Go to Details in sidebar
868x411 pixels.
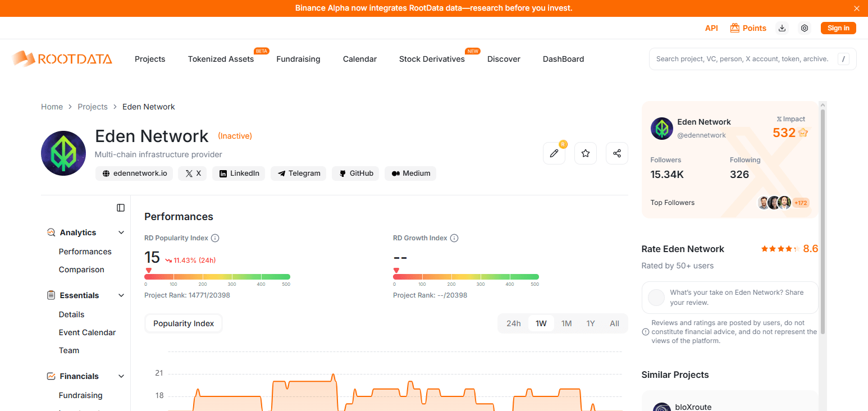click(71, 314)
